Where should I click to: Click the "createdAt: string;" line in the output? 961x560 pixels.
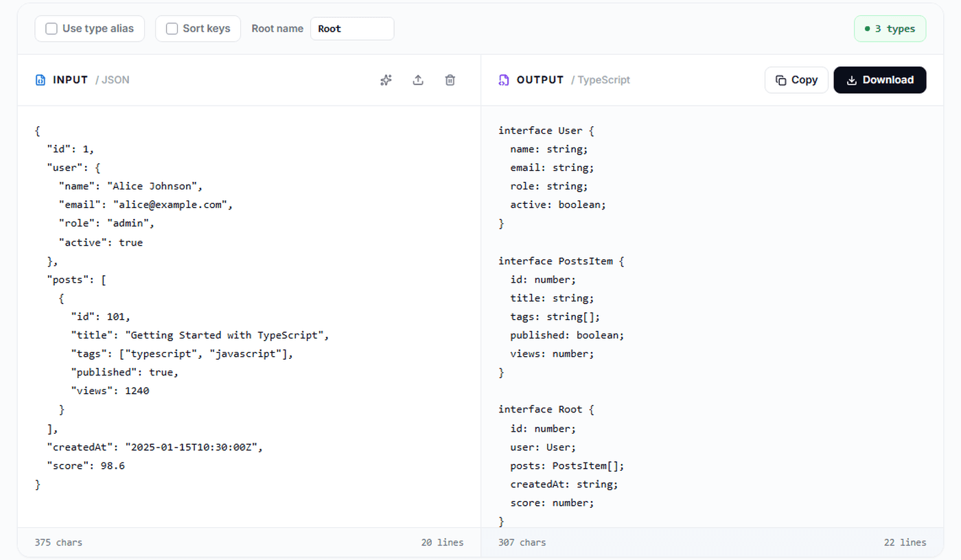pos(564,484)
